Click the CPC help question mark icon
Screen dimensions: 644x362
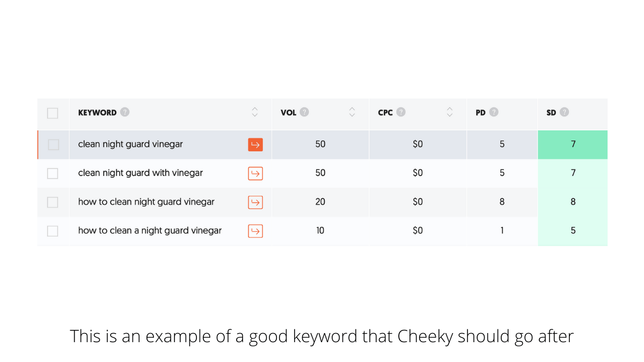coord(401,112)
